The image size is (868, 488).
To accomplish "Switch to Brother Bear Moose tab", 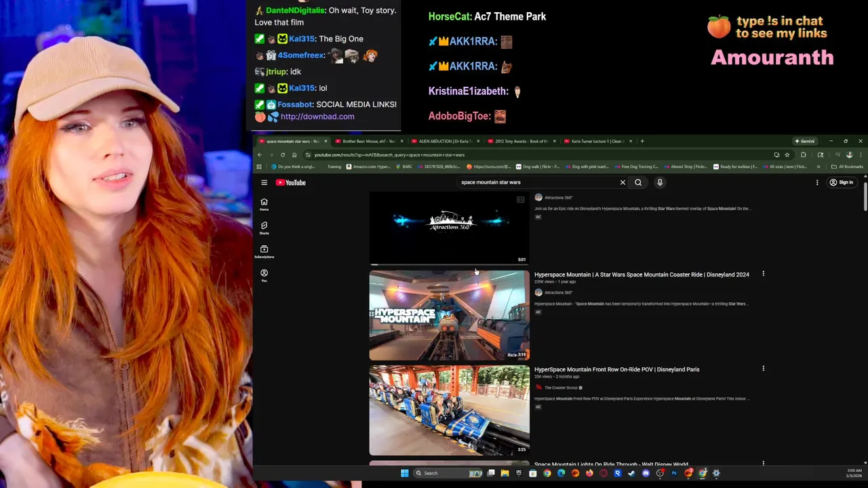I will (x=368, y=141).
